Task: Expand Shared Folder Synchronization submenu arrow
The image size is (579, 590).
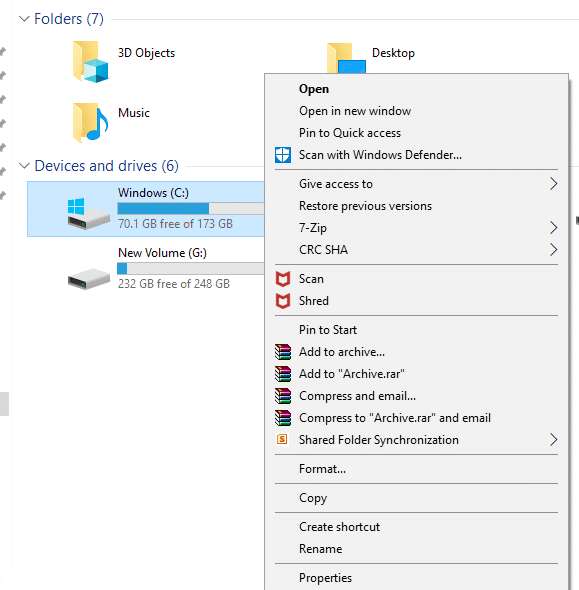Action: (x=553, y=439)
